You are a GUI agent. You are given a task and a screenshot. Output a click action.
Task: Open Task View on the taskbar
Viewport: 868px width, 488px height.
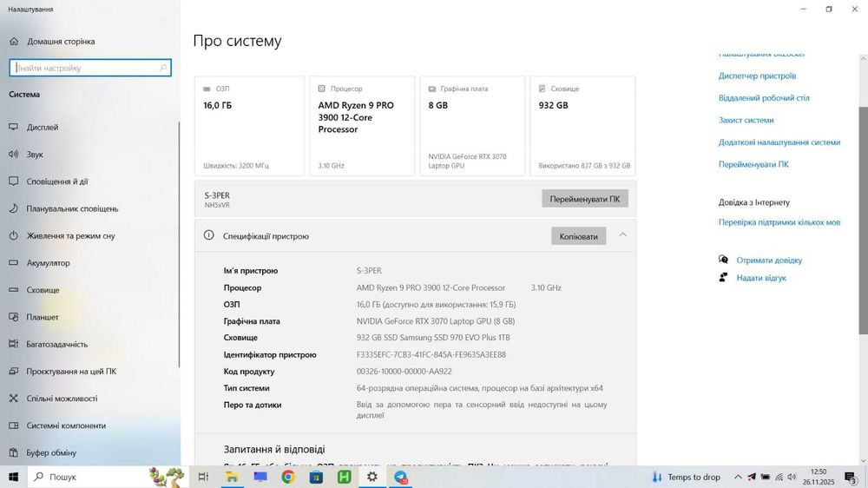[203, 477]
